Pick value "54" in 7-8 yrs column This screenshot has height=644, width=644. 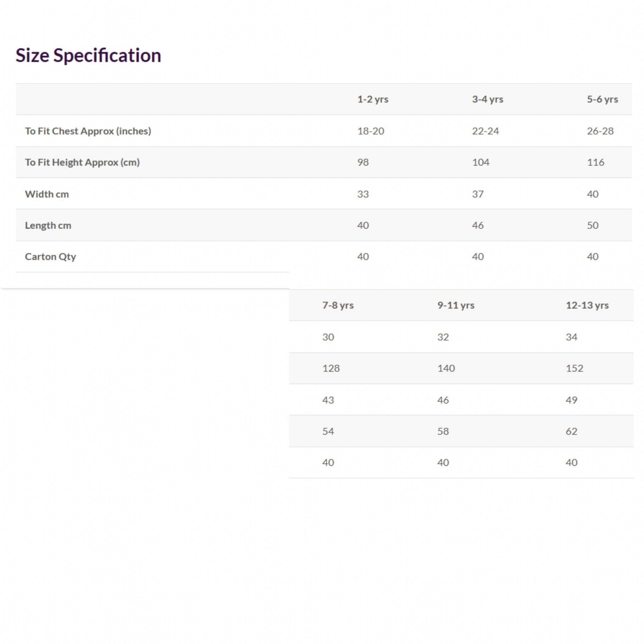328,431
